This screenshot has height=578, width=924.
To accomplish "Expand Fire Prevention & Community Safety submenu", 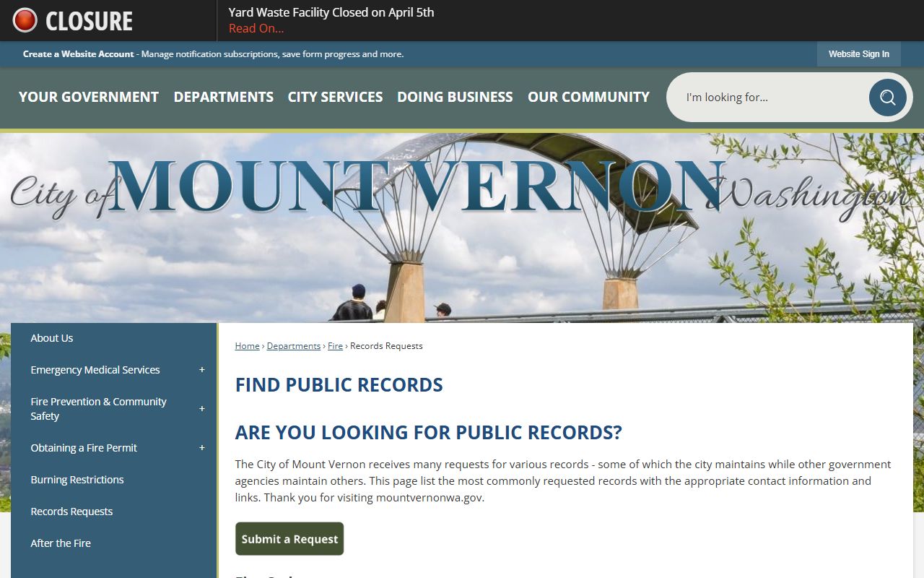I will (202, 409).
